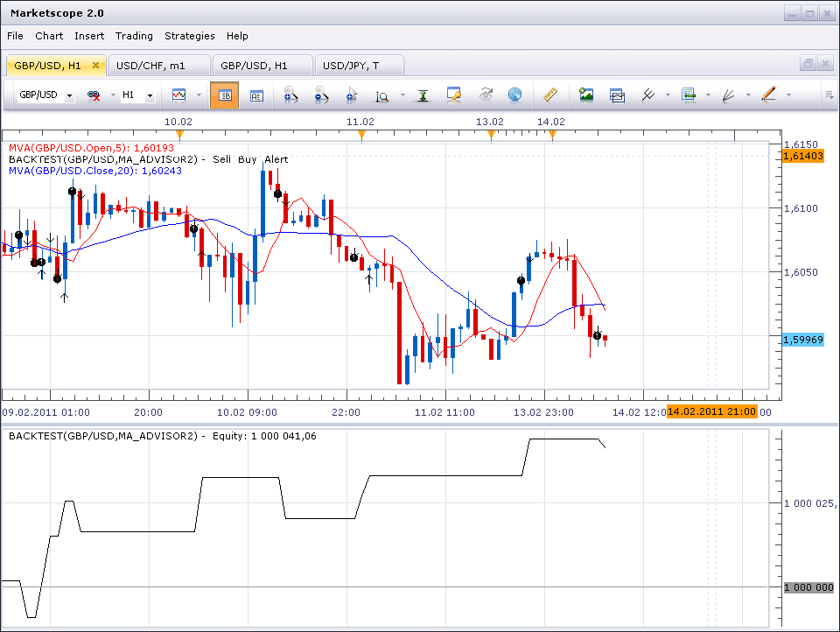This screenshot has height=632, width=840.
Task: Click the blue MVA Close 20 legend
Action: tap(95, 171)
